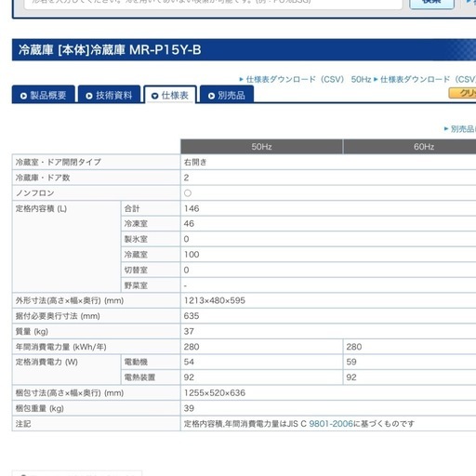Select the 仕様表 tab
This screenshot has height=476, width=476.
(x=170, y=95)
